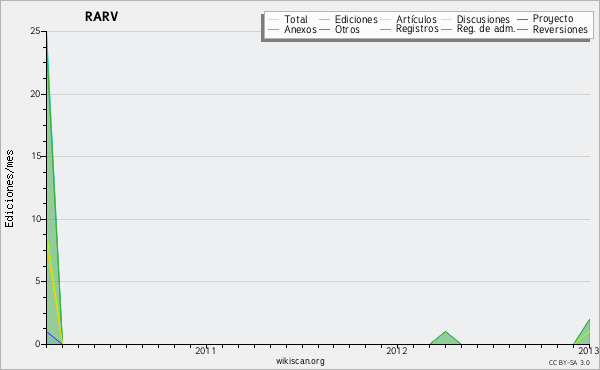Click the small green peak in 2012
The width and height of the screenshot is (600, 370).
pos(445,338)
